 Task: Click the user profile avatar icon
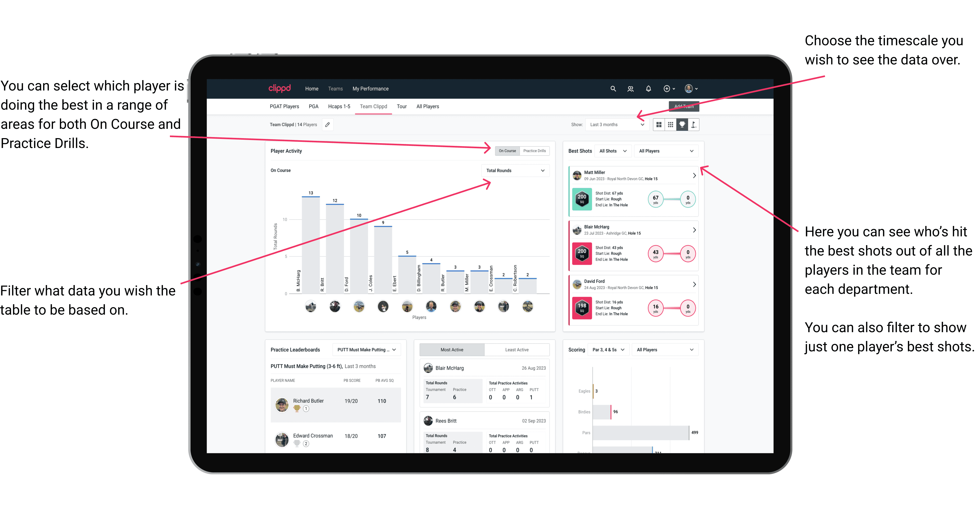(690, 88)
